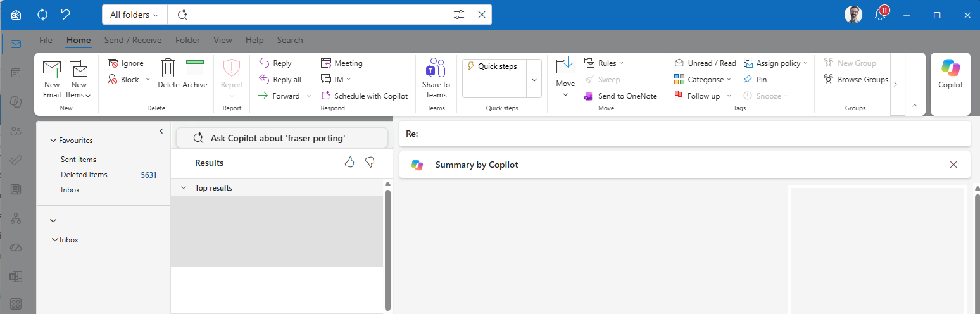
Task: Share the email to Teams
Action: pyautogui.click(x=436, y=78)
